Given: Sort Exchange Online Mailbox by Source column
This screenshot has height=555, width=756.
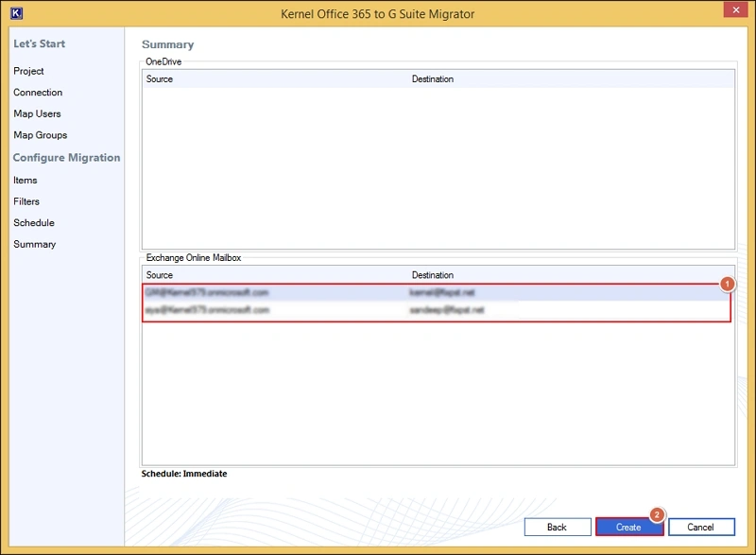Looking at the screenshot, I should click(160, 275).
